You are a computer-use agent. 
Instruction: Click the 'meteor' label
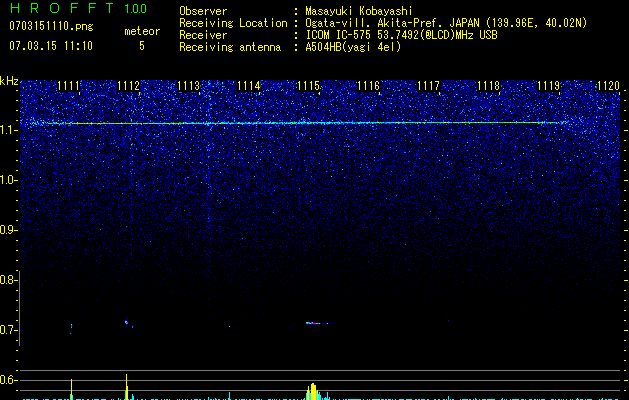click(142, 31)
